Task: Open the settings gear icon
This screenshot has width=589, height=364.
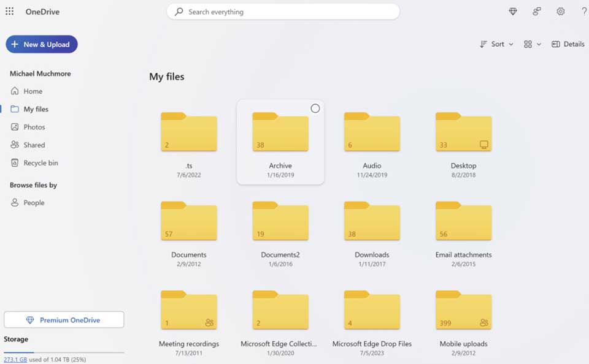Action: (x=560, y=11)
